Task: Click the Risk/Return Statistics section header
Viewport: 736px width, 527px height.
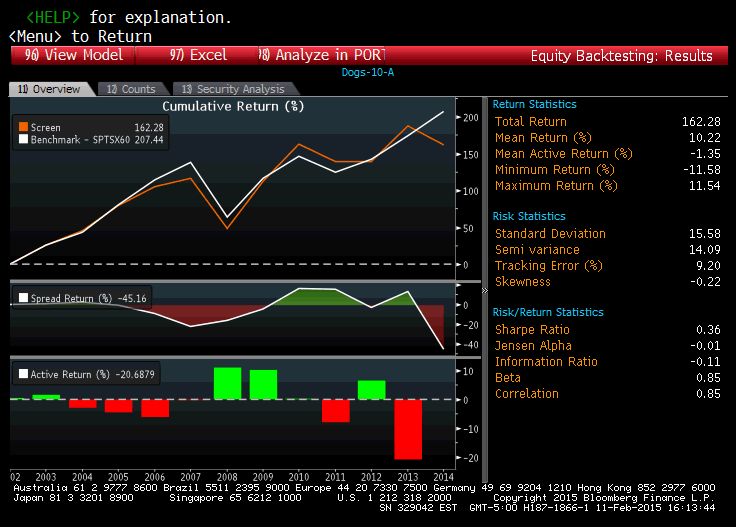Action: click(548, 312)
